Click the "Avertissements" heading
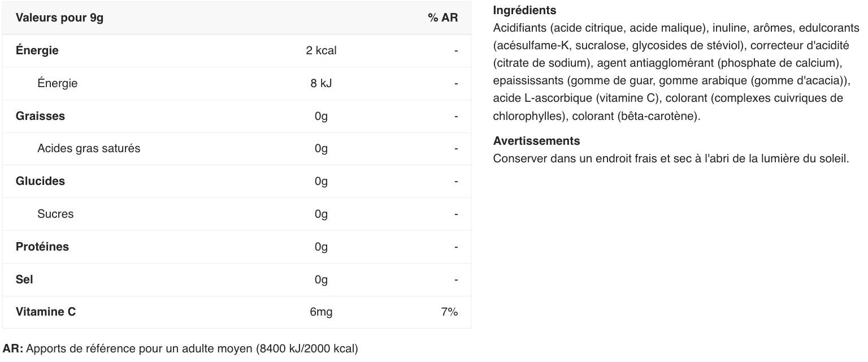The width and height of the screenshot is (868, 362). point(536,141)
